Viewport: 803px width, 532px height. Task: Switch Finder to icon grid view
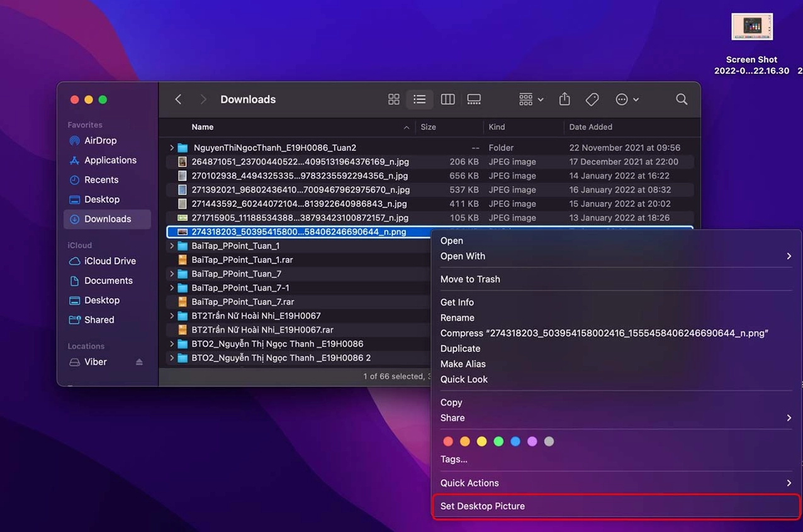[394, 99]
